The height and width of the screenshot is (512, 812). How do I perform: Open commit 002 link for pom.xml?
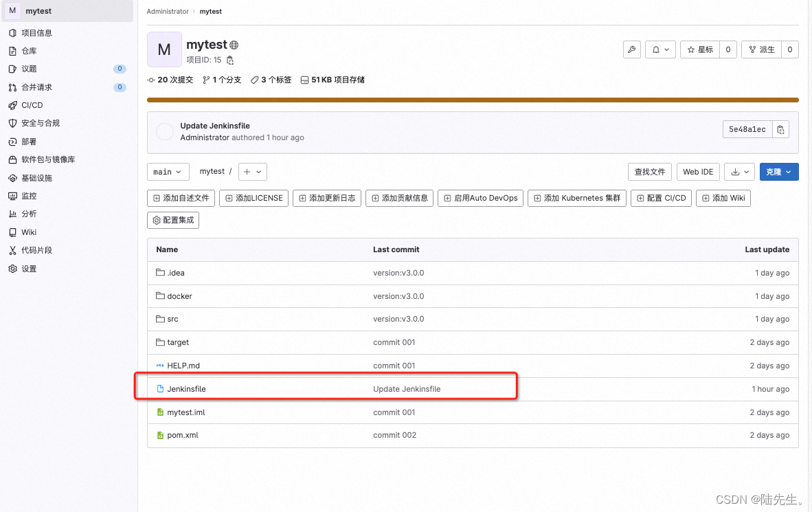(x=394, y=435)
